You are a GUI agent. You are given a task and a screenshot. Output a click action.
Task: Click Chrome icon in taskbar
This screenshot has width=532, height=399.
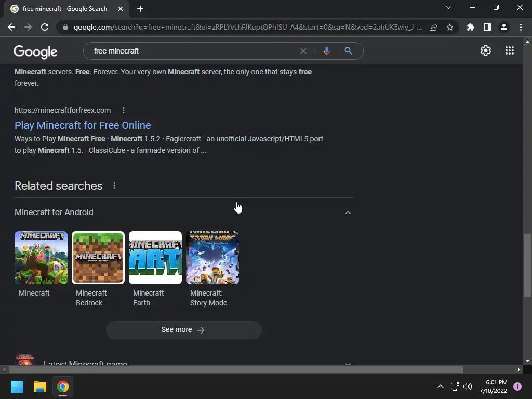tap(63, 387)
